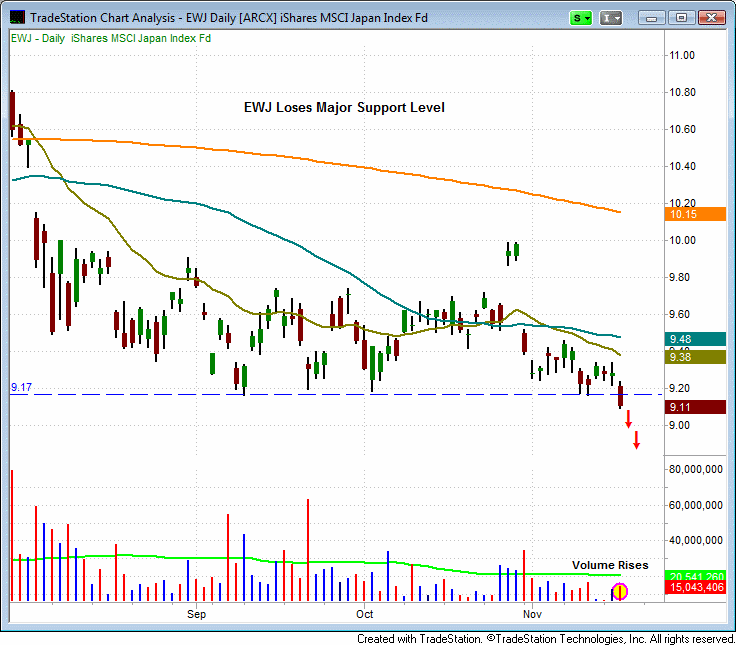736x645 pixels.
Task: Click the green 20,541,260 volume average label
Action: (695, 575)
